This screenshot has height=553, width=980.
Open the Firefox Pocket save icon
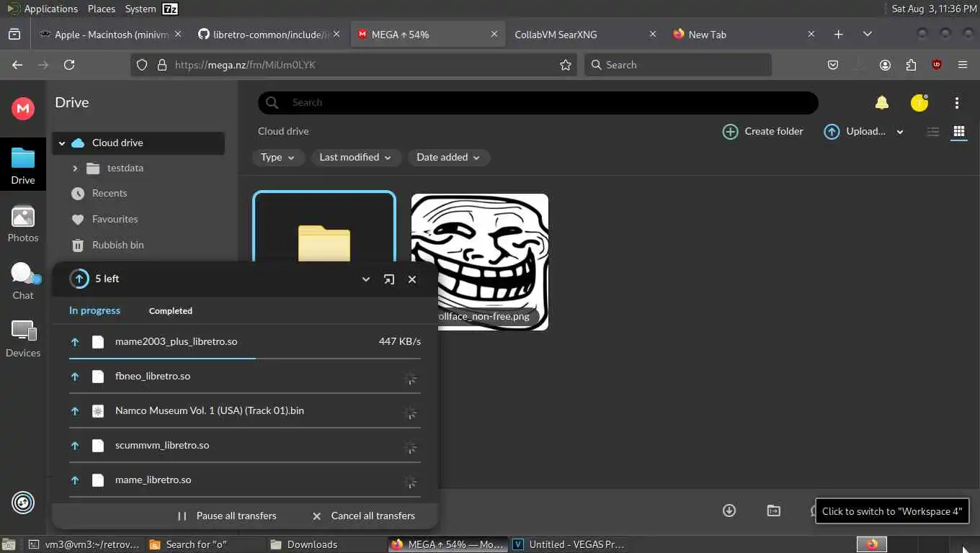click(x=833, y=65)
